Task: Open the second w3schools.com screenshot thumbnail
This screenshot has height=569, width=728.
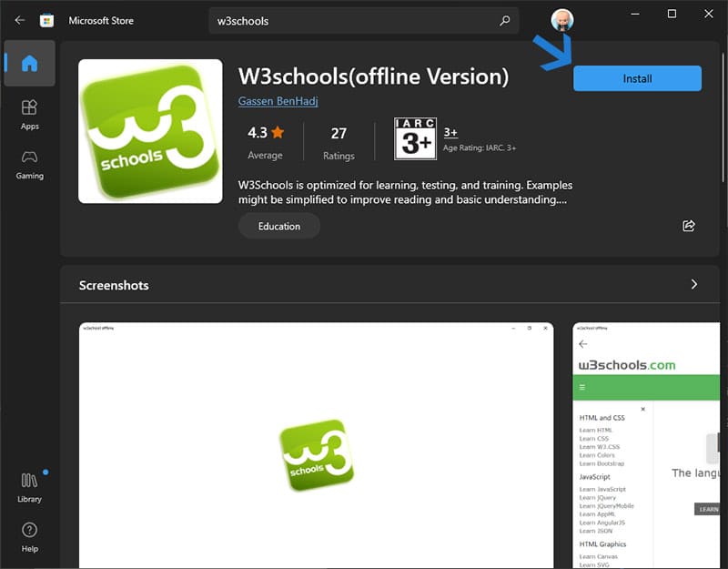Action: coord(646,445)
